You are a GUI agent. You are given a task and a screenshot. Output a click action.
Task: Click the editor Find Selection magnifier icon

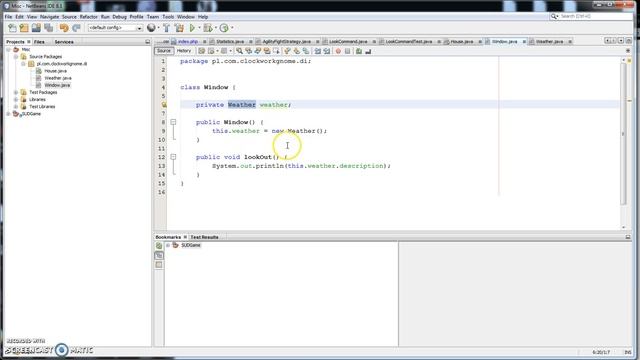tap(239, 51)
